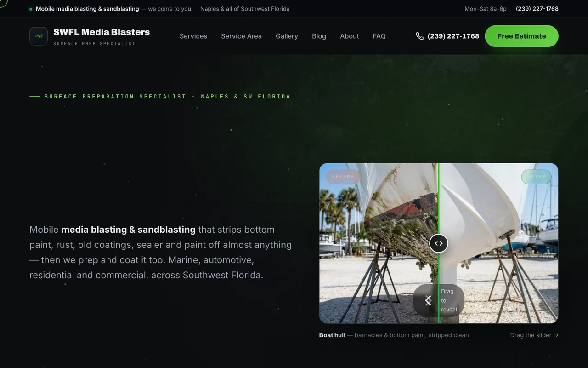Click "SURFACE PREP SPECIALIST" tagline under logo
This screenshot has height=368, width=588.
click(x=94, y=44)
